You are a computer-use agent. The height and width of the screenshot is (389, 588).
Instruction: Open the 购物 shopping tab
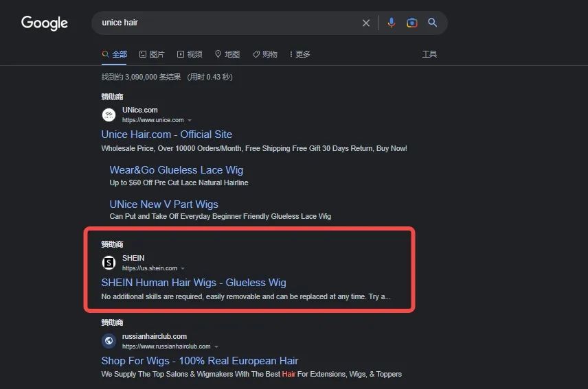click(x=264, y=54)
